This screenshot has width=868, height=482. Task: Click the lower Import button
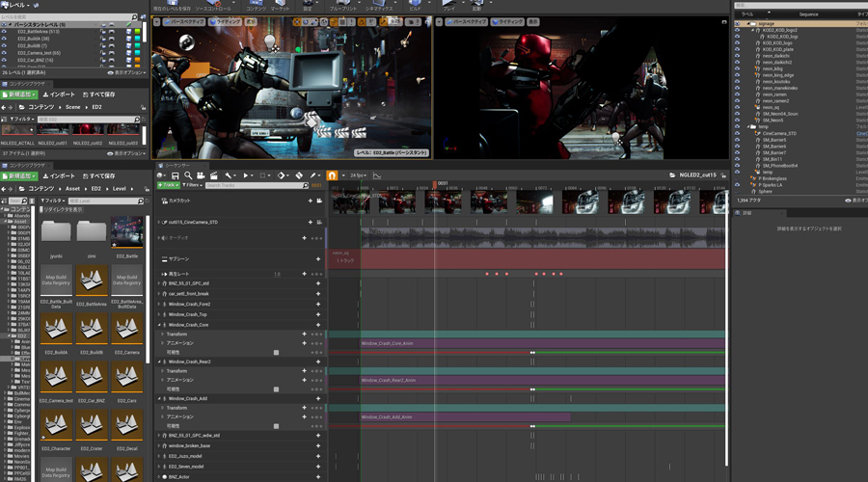click(x=59, y=176)
